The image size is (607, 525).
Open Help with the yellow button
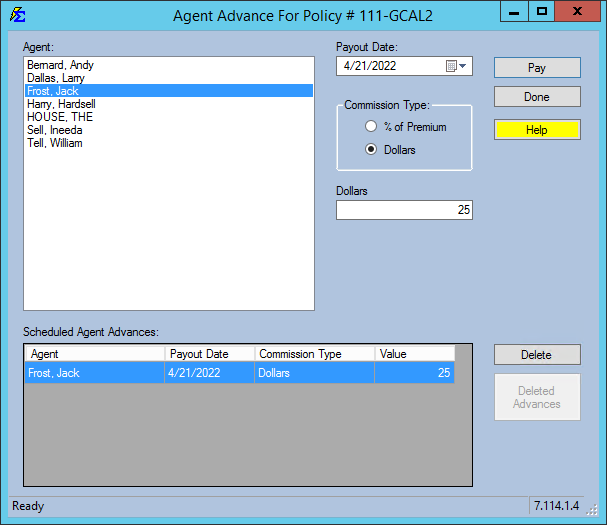(537, 130)
